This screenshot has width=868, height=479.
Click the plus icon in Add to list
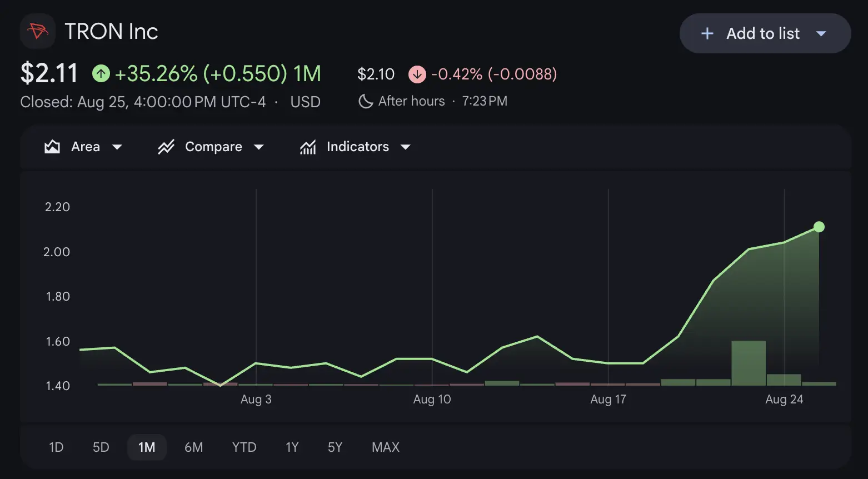tap(707, 33)
